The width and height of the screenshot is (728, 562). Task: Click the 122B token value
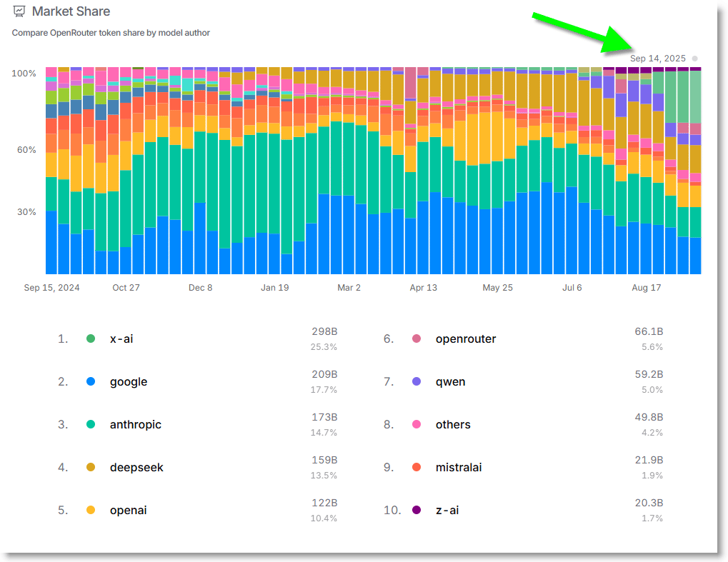pos(324,503)
